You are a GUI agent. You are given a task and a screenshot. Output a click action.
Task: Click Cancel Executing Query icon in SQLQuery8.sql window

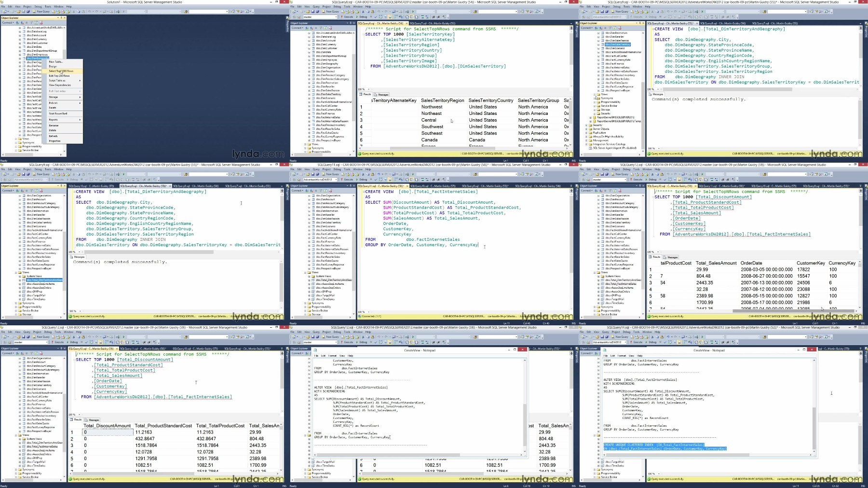(x=371, y=17)
